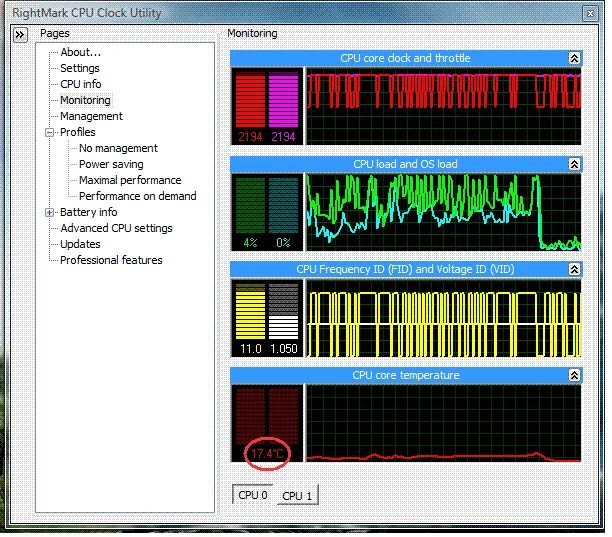Click the red 2194 core clock value

pyautogui.click(x=250, y=137)
